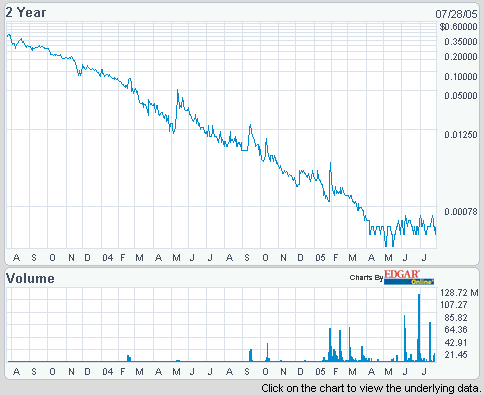Click the 128.72 M volume axis label
This screenshot has height=395, width=484.
[459, 293]
